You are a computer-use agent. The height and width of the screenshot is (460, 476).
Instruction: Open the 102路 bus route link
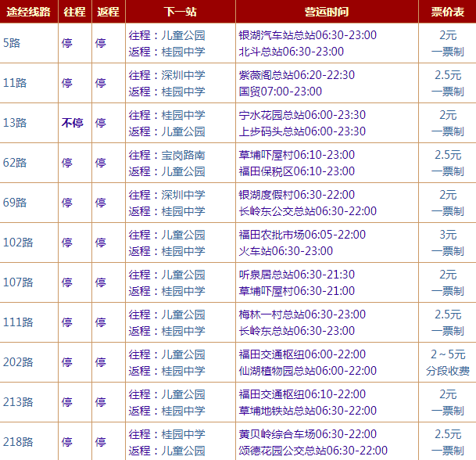pyautogui.click(x=18, y=243)
